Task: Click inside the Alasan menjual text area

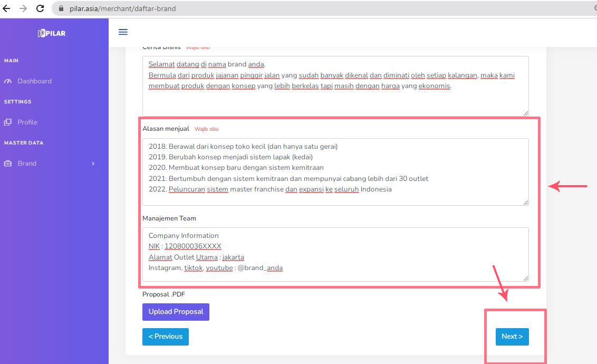Action: point(335,171)
